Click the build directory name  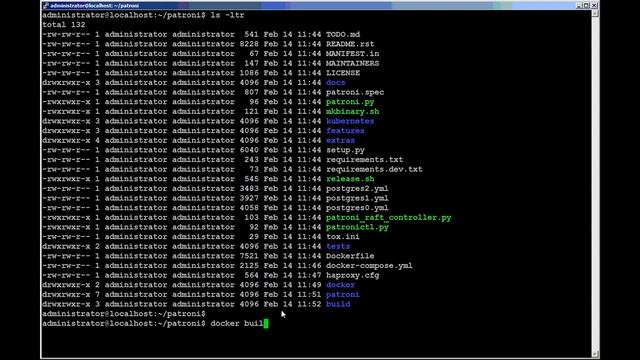338,304
